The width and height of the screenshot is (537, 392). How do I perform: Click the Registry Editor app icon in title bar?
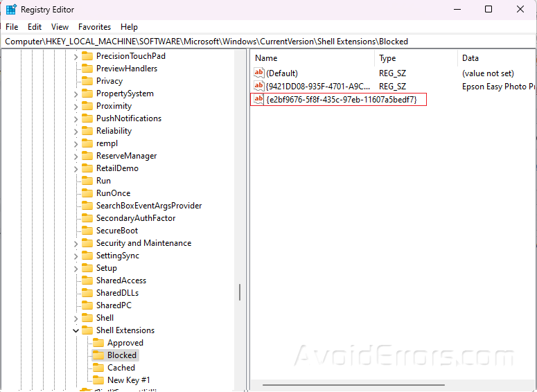(x=11, y=10)
